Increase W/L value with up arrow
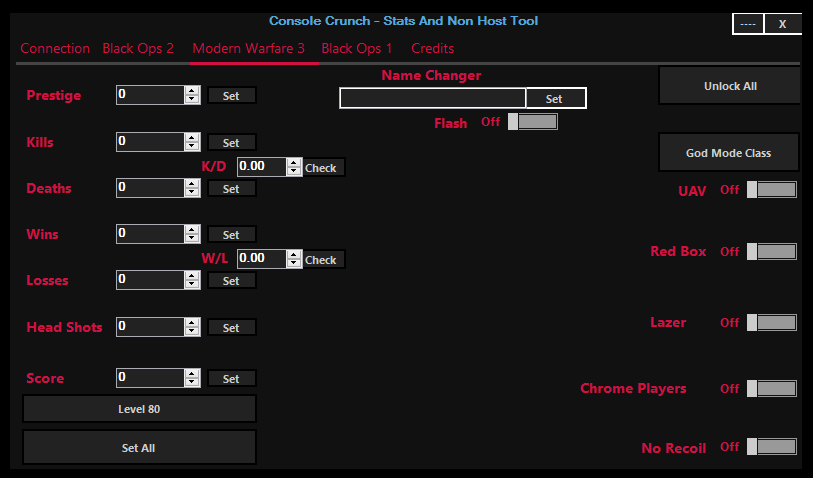This screenshot has width=813, height=478. 294,255
